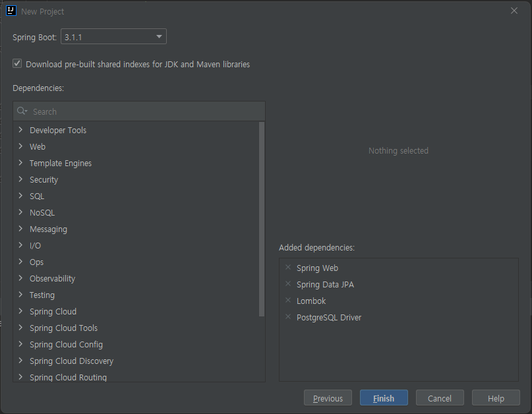Select the Testing row
532x414 pixels.
[x=136, y=295]
